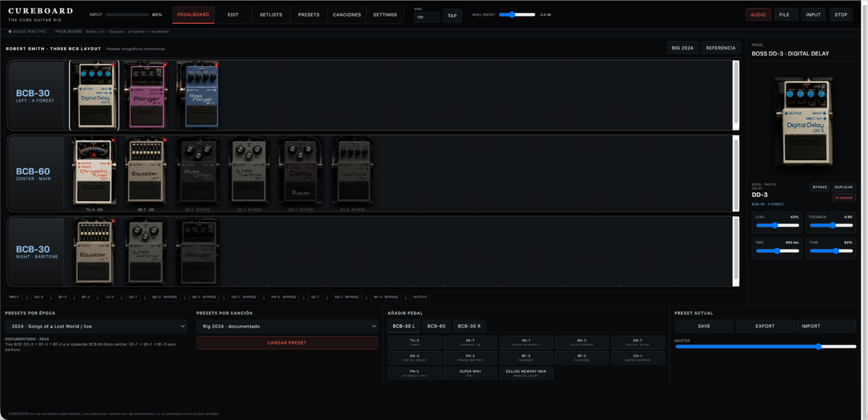Click the PH-3 · BYPASS chain chip
868x420 pixels.
tap(284, 297)
